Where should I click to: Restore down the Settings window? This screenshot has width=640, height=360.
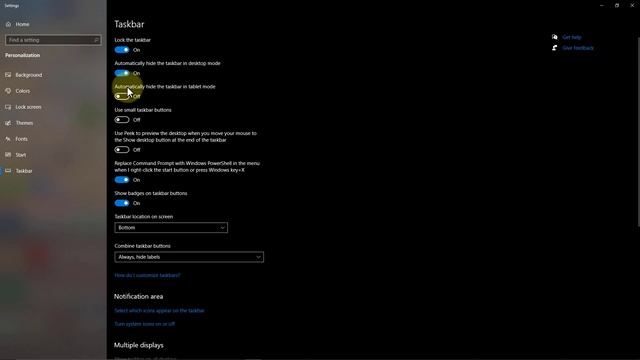617,5
